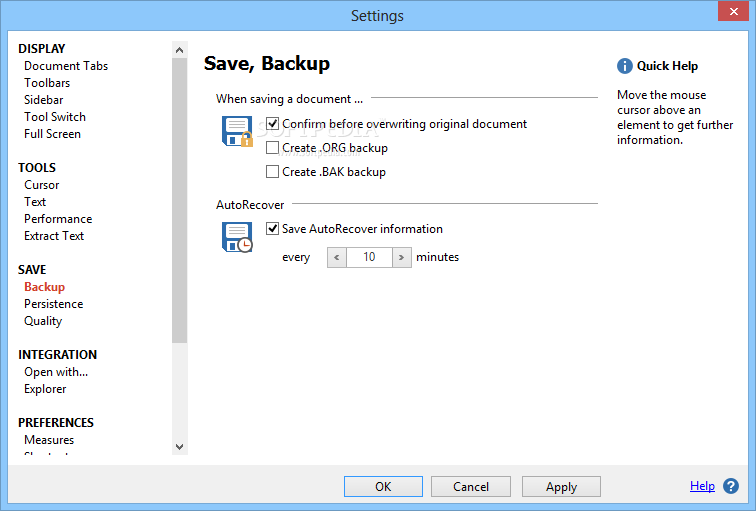Open the Explorer integration settings
756x511 pixels.
(x=45, y=389)
